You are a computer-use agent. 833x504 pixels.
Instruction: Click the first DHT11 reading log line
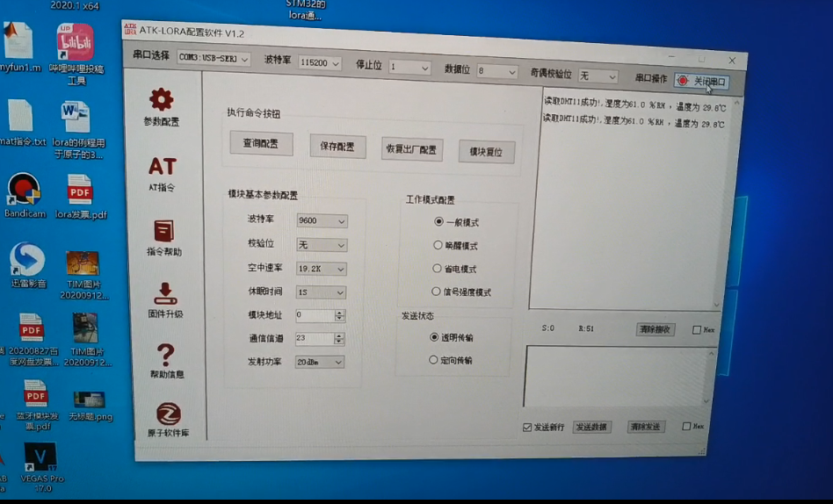[x=634, y=104]
